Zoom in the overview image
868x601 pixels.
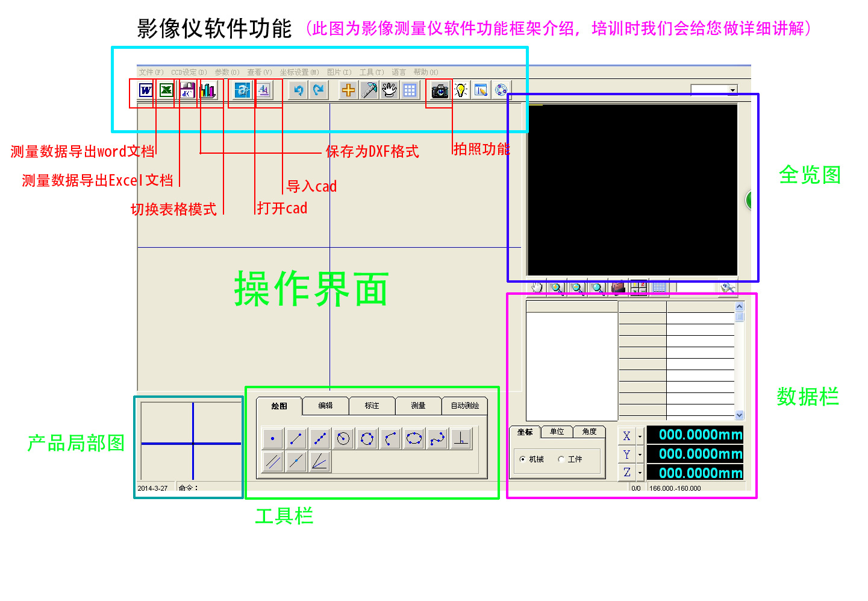[x=557, y=288]
